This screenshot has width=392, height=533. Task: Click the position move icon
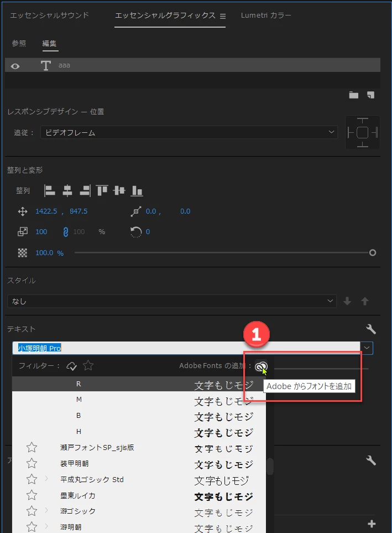point(23,211)
